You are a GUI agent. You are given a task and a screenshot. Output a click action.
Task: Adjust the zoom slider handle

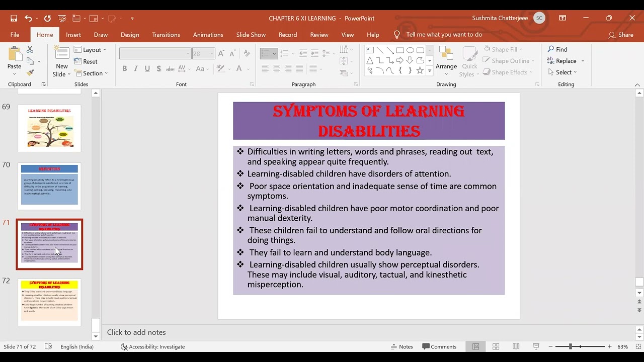tap(570, 346)
